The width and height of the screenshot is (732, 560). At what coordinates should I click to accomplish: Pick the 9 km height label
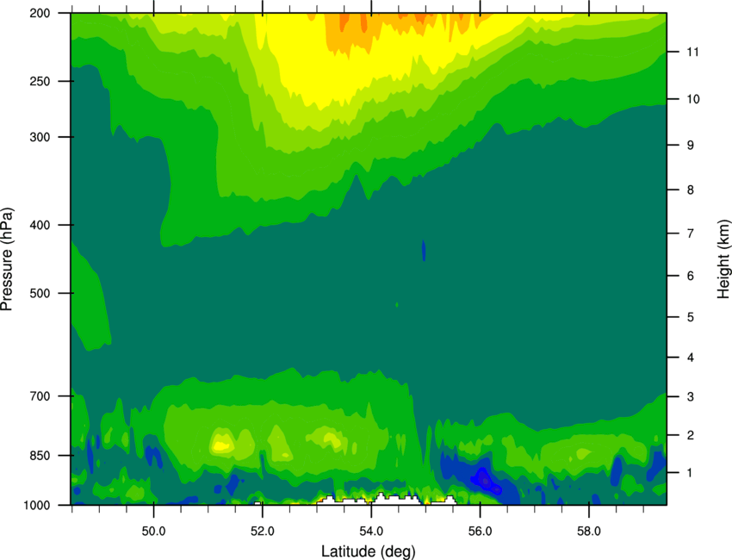click(691, 146)
